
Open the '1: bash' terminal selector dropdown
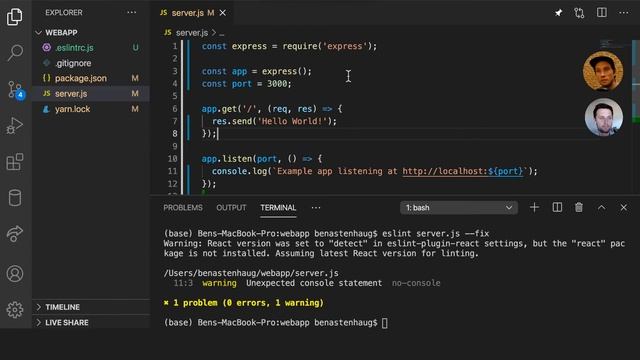[459, 208]
